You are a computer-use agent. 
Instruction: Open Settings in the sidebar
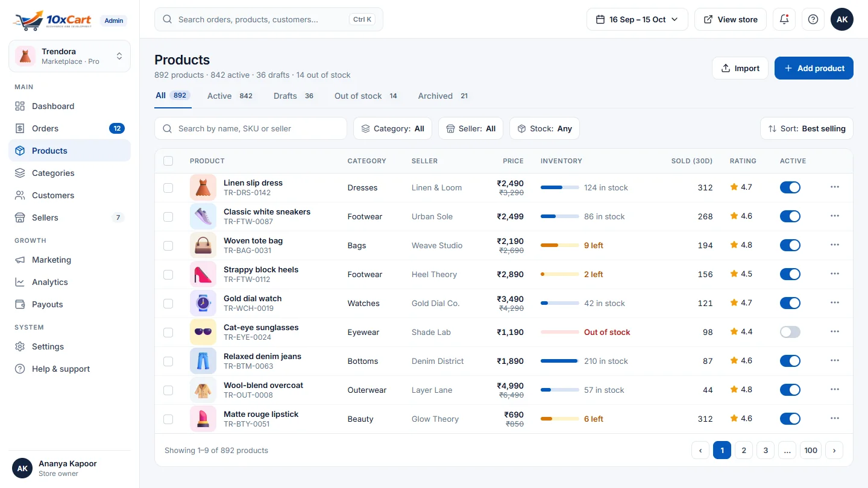(69, 346)
